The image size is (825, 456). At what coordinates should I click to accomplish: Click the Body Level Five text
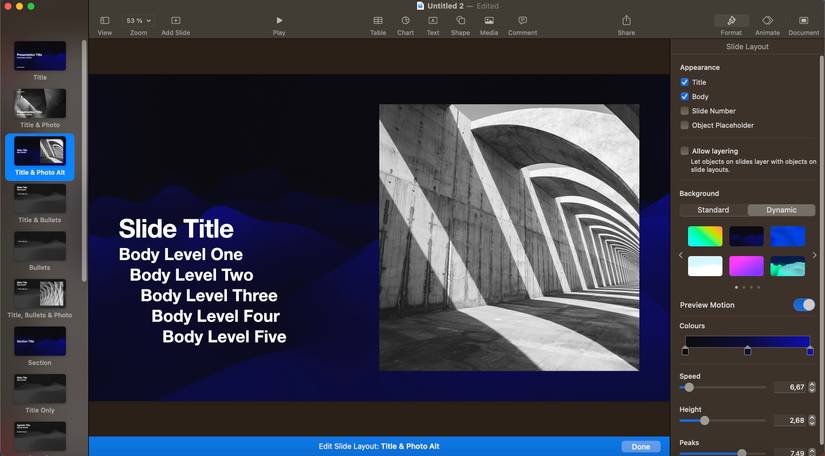pos(224,337)
